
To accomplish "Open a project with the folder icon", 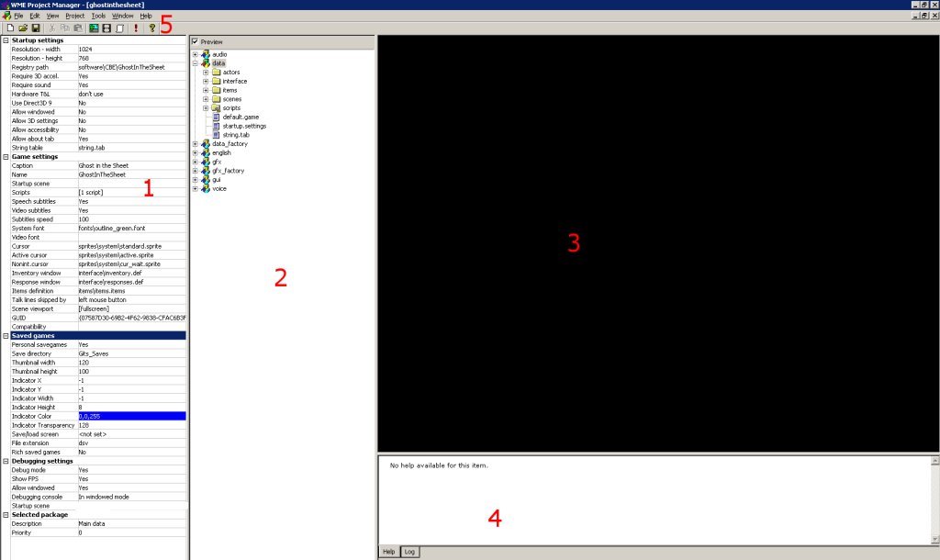I will 23,28.
